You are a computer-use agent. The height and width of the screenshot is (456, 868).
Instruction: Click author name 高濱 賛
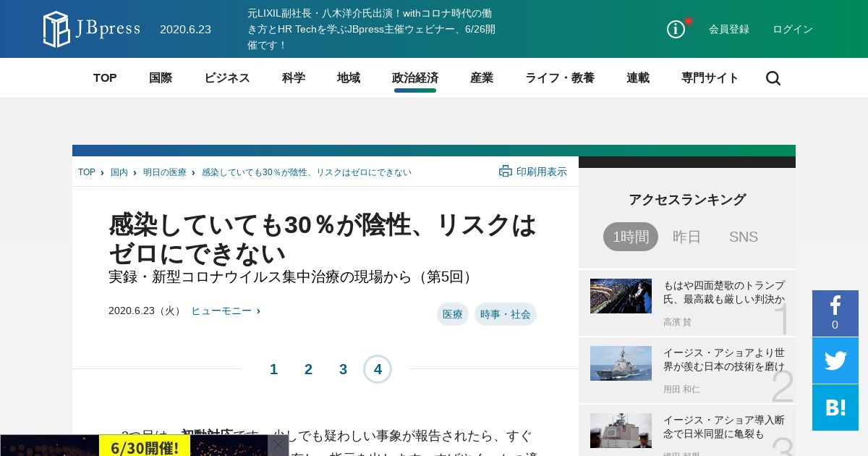(677, 322)
